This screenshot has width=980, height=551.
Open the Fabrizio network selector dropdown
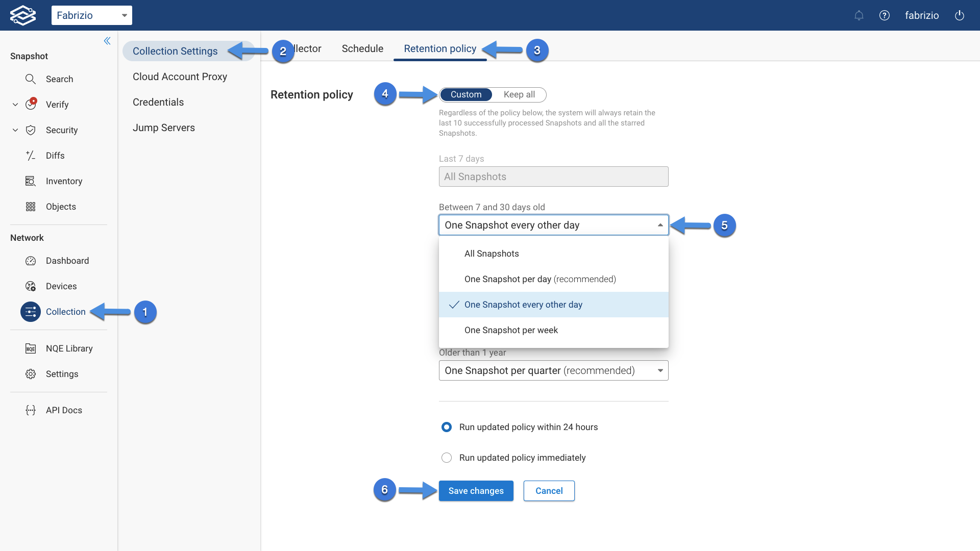(92, 15)
